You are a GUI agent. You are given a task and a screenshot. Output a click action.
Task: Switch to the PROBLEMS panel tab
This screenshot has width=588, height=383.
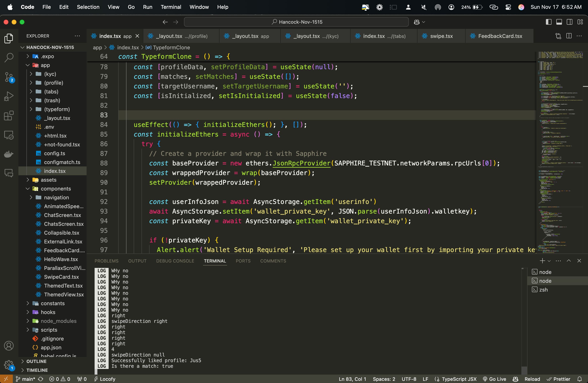point(106,261)
